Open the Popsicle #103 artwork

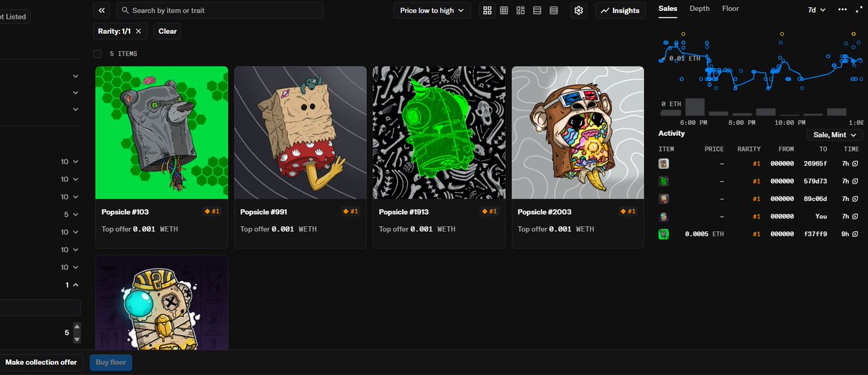pos(162,132)
